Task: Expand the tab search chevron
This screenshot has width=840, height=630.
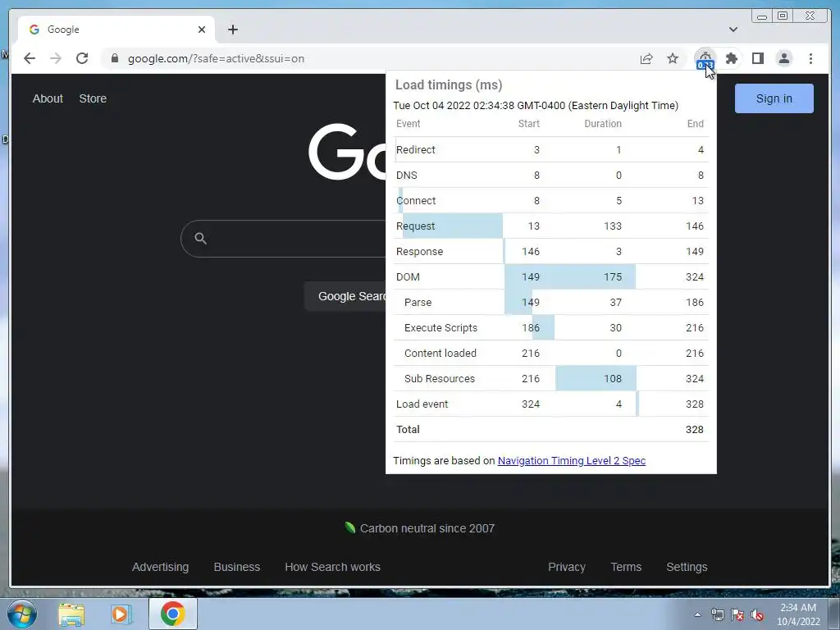Action: 733,30
